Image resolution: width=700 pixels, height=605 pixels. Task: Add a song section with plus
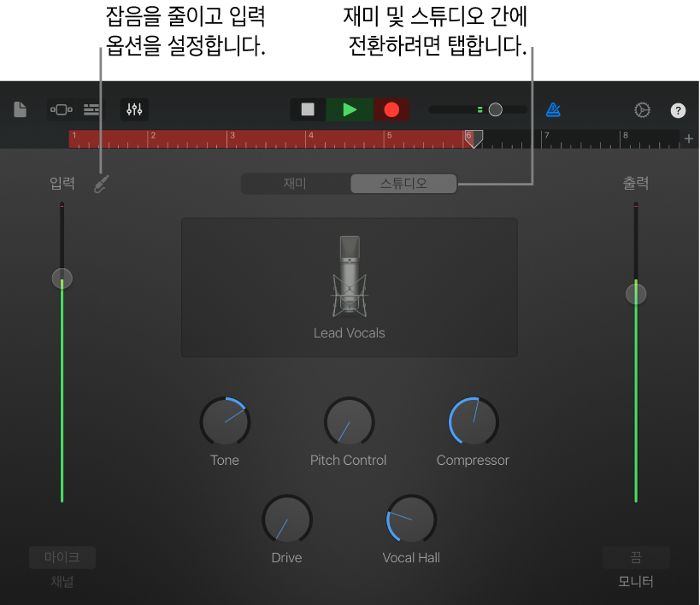coord(688,139)
